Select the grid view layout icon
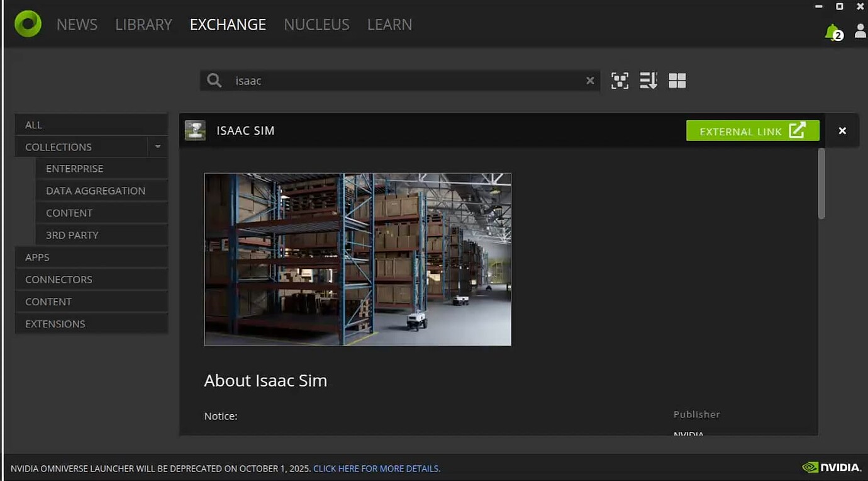 pos(677,81)
